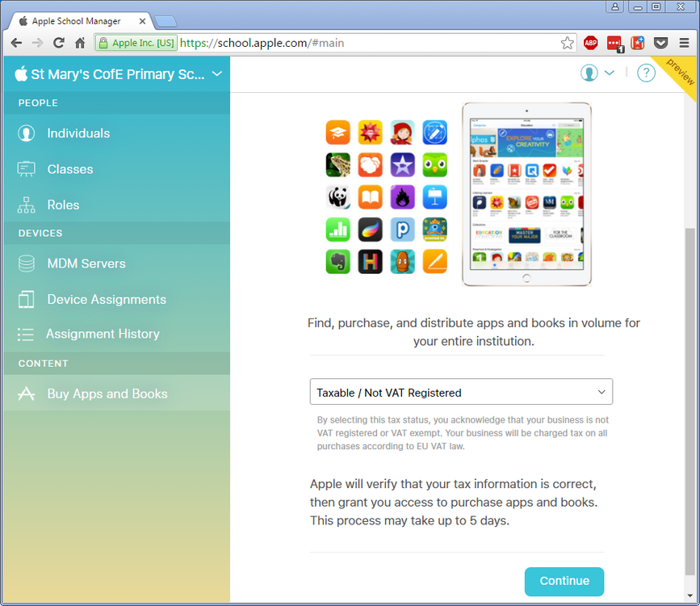Click the Numbers green chart app icon
This screenshot has height=606, width=700.
(338, 229)
